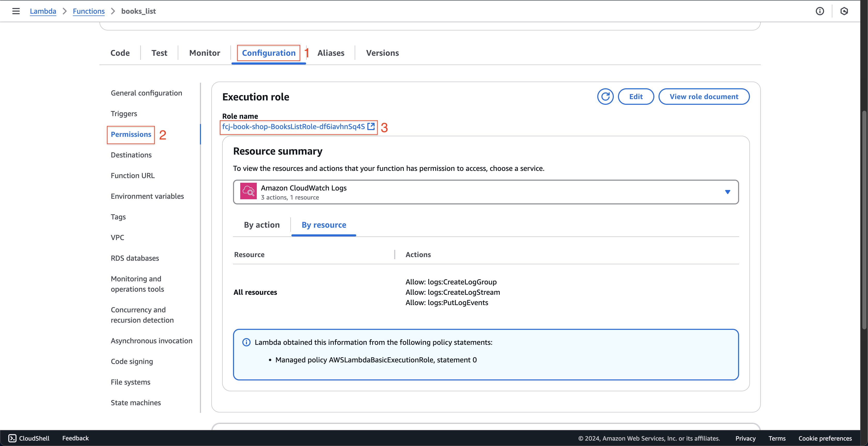Open General configuration in side menu
This screenshot has height=446, width=868.
[x=146, y=93]
